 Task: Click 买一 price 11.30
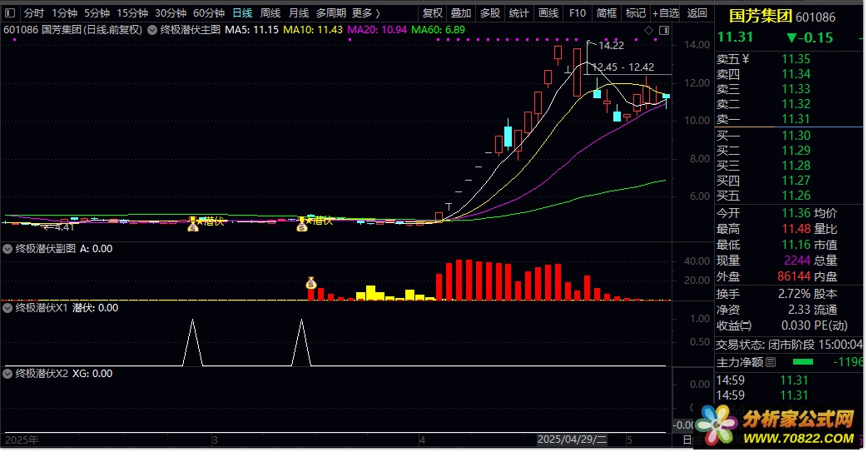tap(796, 136)
